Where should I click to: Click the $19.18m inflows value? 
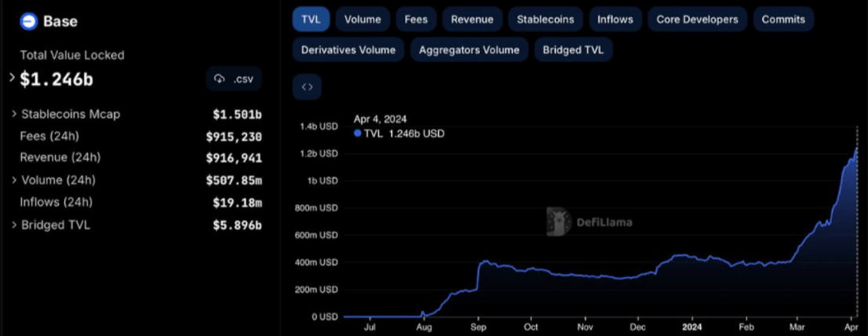238,203
